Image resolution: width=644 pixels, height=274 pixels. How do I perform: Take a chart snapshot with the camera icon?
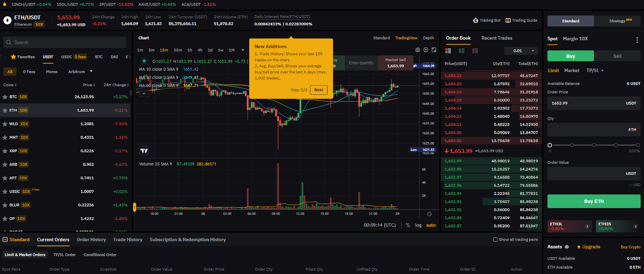tap(418, 50)
